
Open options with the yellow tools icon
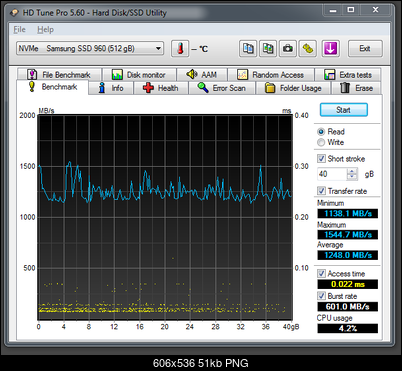[x=308, y=49]
